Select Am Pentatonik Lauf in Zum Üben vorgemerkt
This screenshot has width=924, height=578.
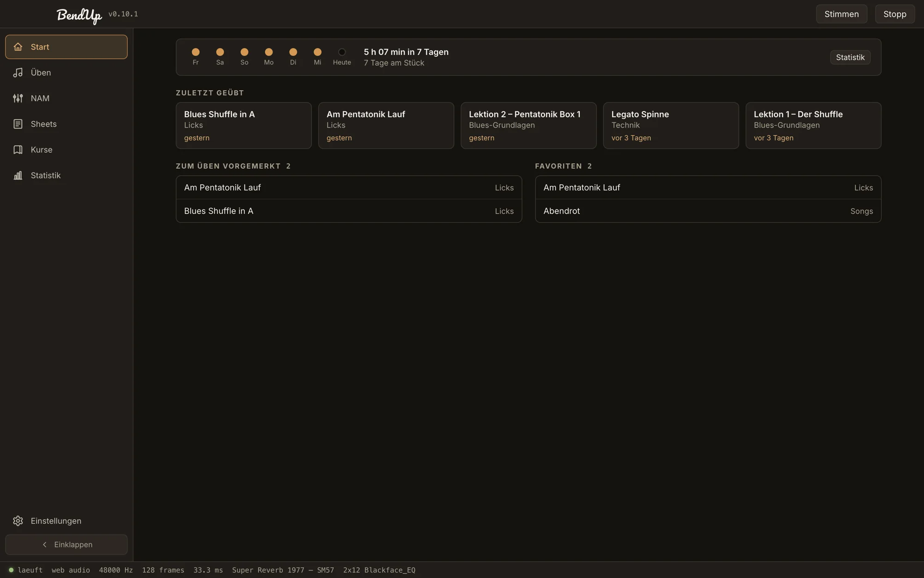pyautogui.click(x=349, y=187)
